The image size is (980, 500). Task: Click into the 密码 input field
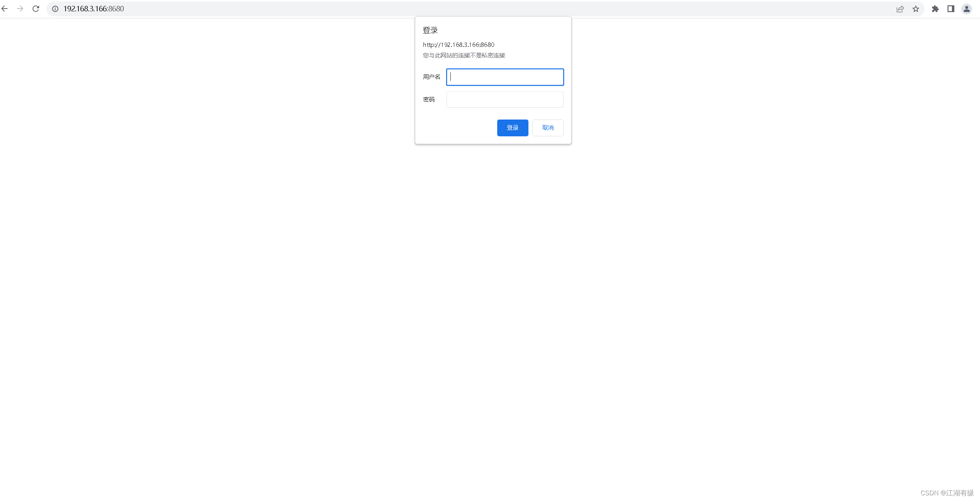[505, 100]
